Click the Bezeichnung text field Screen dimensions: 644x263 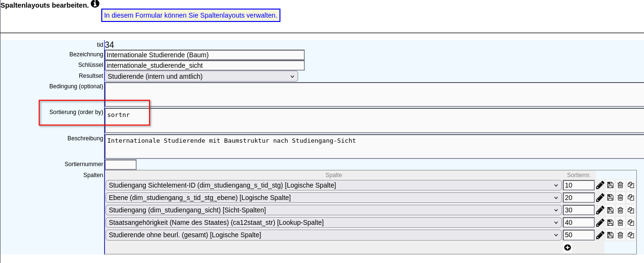204,55
